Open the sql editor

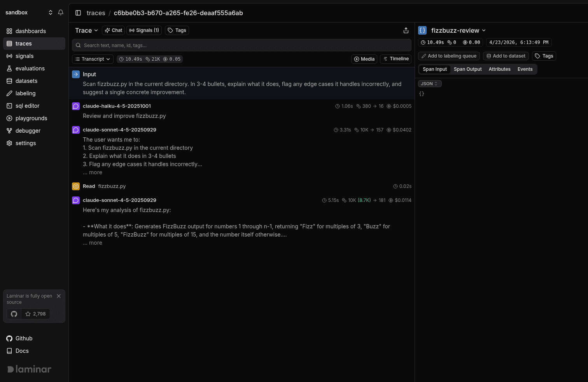pos(28,106)
